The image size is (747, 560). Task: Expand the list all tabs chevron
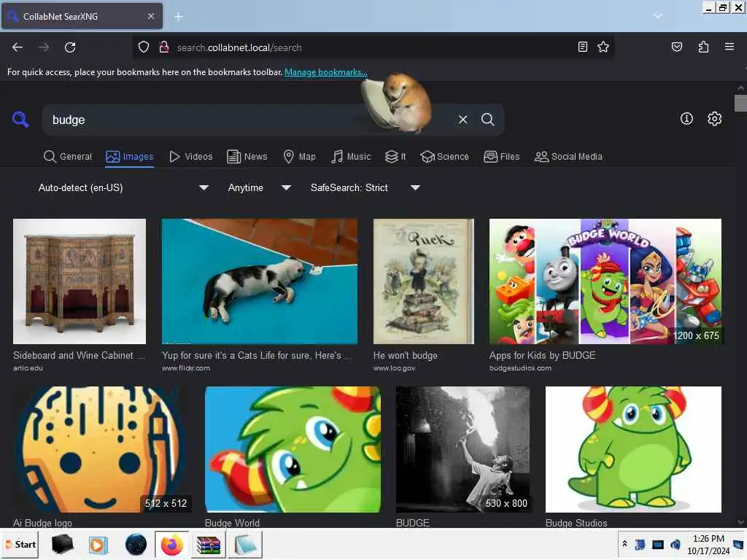pos(657,16)
